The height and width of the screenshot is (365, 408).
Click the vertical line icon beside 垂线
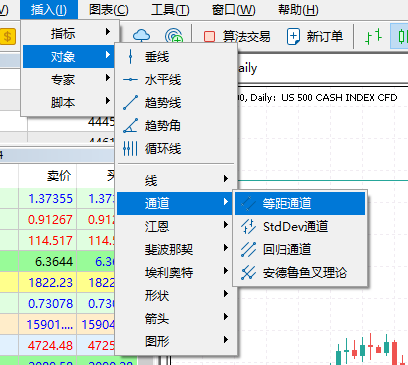(x=130, y=57)
